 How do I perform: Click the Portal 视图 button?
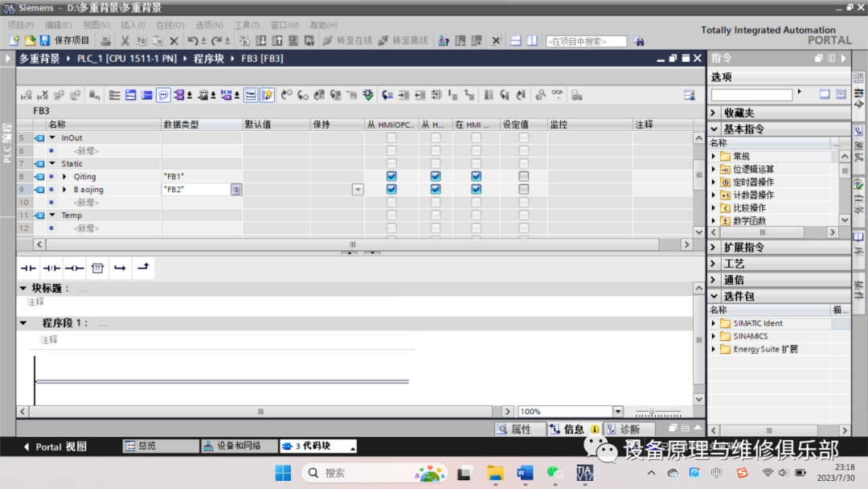(x=55, y=446)
